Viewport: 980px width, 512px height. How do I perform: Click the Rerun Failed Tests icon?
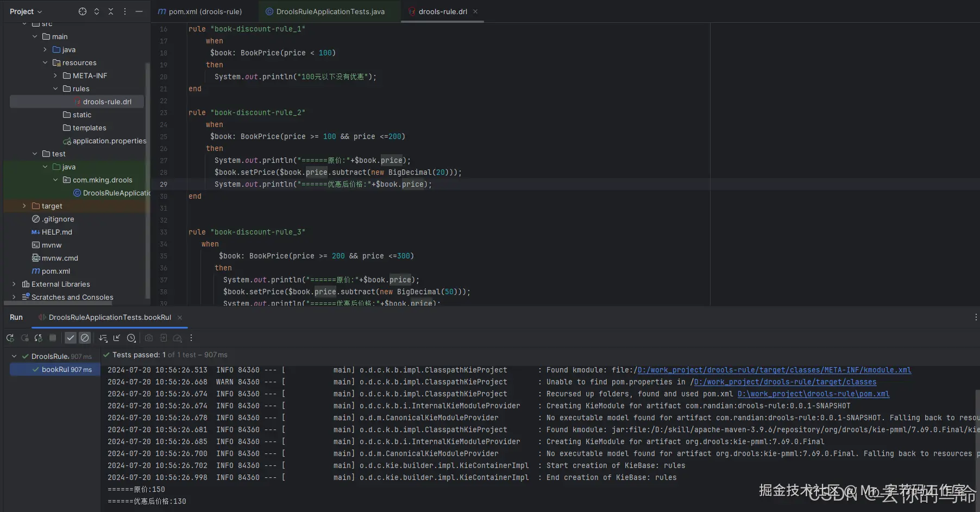click(x=24, y=338)
